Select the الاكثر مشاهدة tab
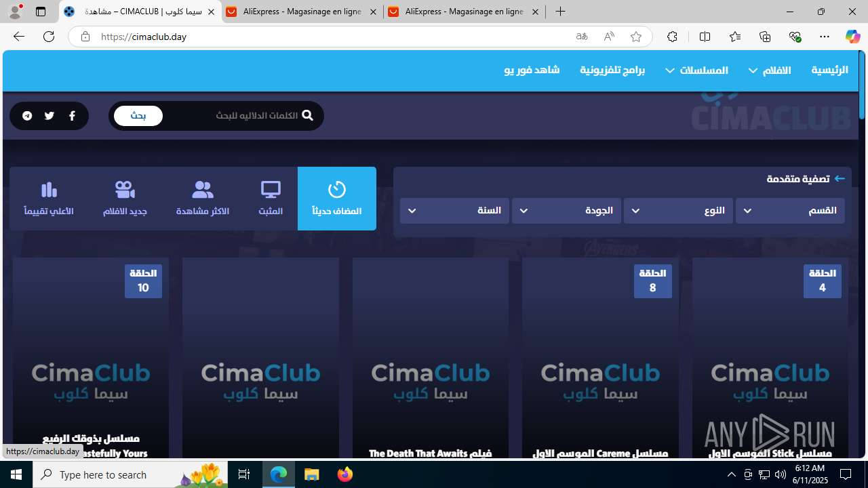868x488 pixels. [x=203, y=199]
